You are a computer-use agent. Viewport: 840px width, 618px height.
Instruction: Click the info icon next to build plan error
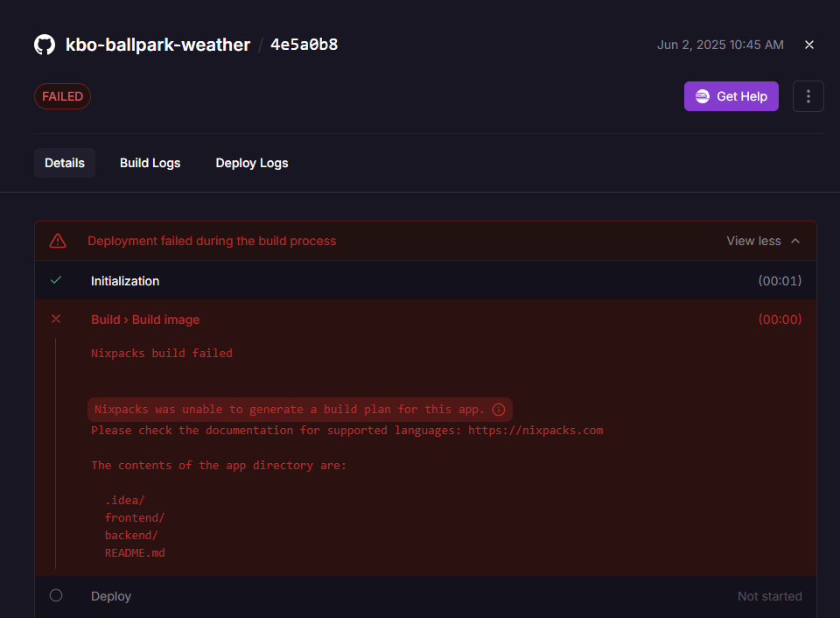[x=499, y=410]
